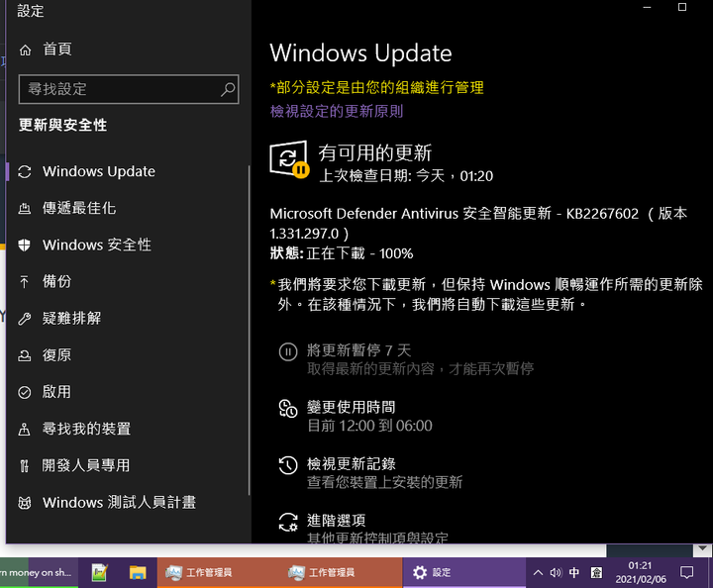
Task: Minimize the settings window
Action: 647,7
